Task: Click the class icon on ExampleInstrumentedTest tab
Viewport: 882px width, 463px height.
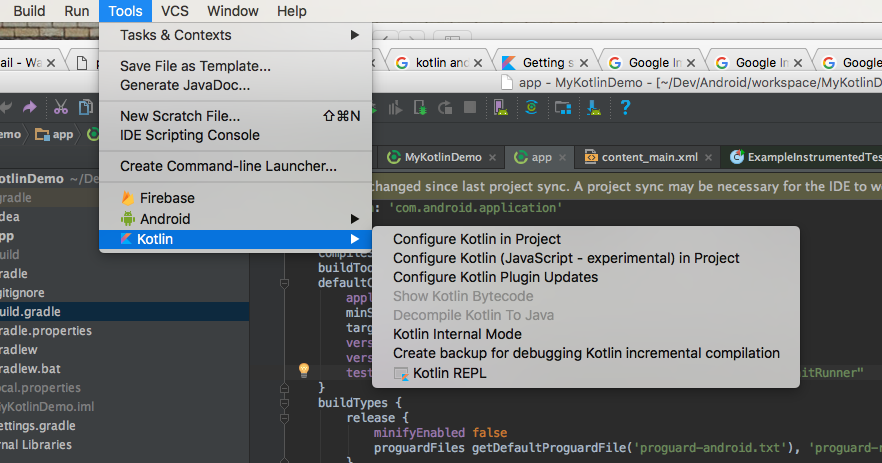Action: [x=737, y=157]
